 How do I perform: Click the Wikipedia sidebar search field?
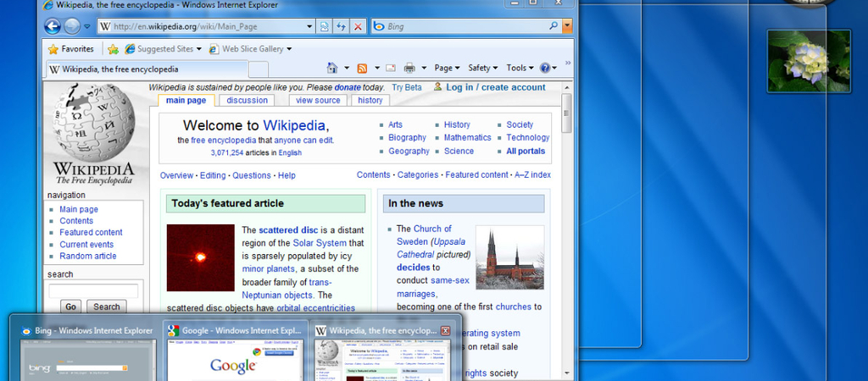[93, 291]
